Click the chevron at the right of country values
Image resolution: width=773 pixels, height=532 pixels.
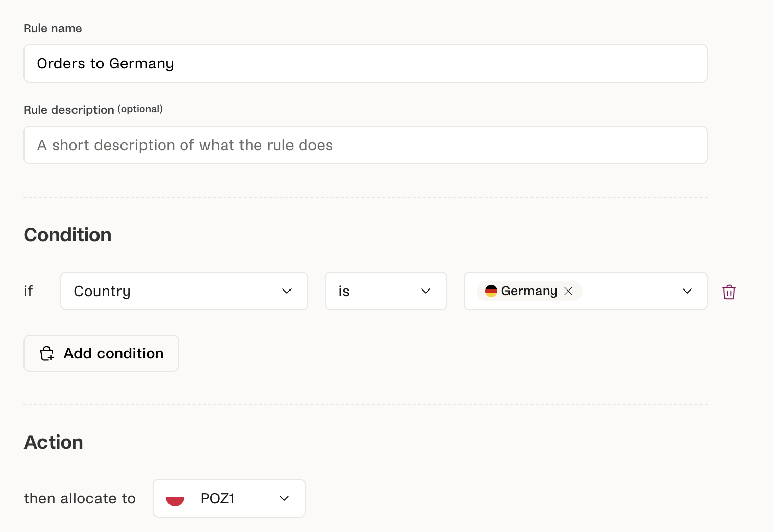click(687, 291)
